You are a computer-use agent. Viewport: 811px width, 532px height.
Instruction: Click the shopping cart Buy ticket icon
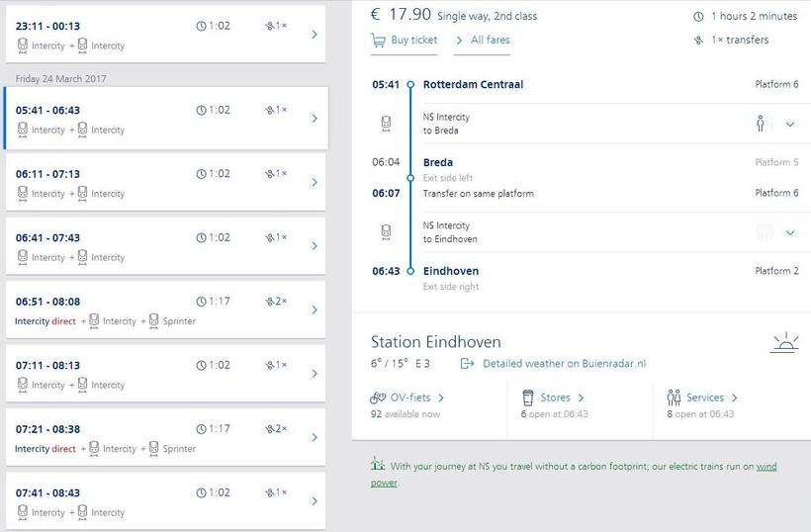click(x=378, y=41)
